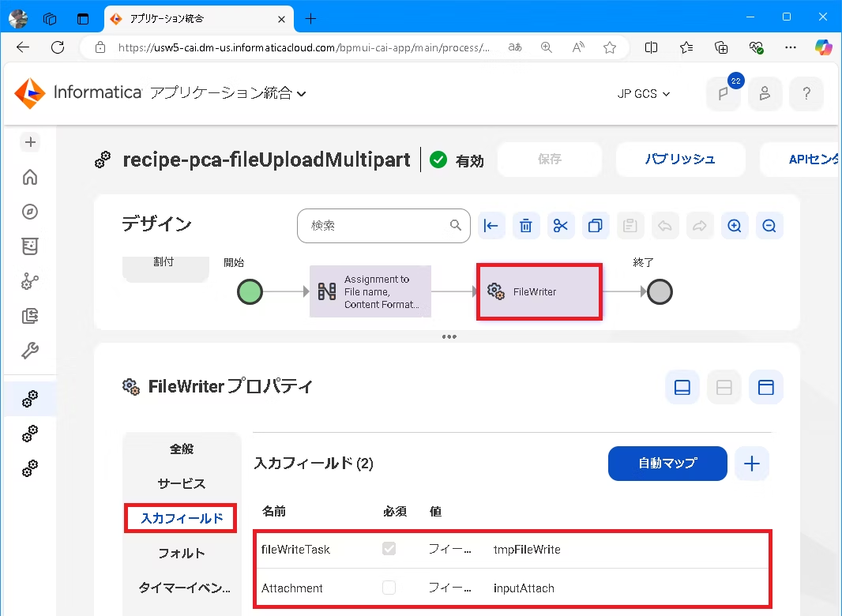Open the stacked documents icon in the left sidebar
Viewport: 842px width, 616px height.
(x=30, y=316)
